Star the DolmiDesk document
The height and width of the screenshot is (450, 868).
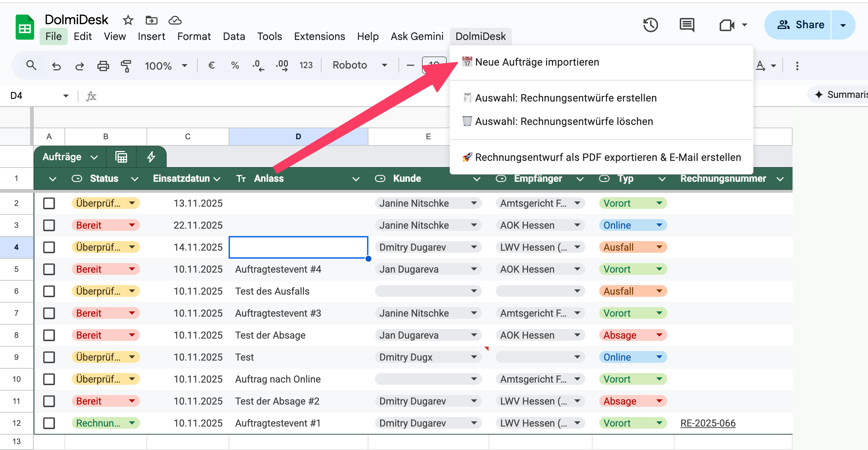point(128,20)
